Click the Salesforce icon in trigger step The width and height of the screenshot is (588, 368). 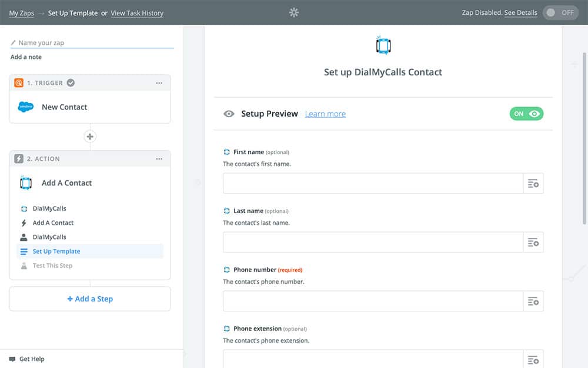[x=26, y=107]
